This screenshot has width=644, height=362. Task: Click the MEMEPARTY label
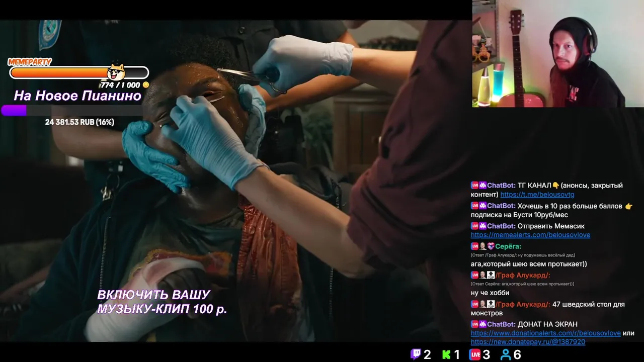tap(30, 62)
